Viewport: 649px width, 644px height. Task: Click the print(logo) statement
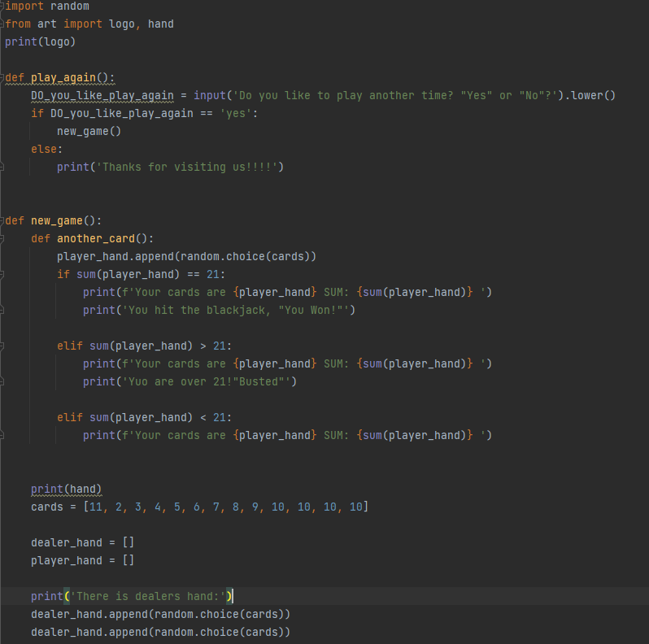pyautogui.click(x=40, y=42)
